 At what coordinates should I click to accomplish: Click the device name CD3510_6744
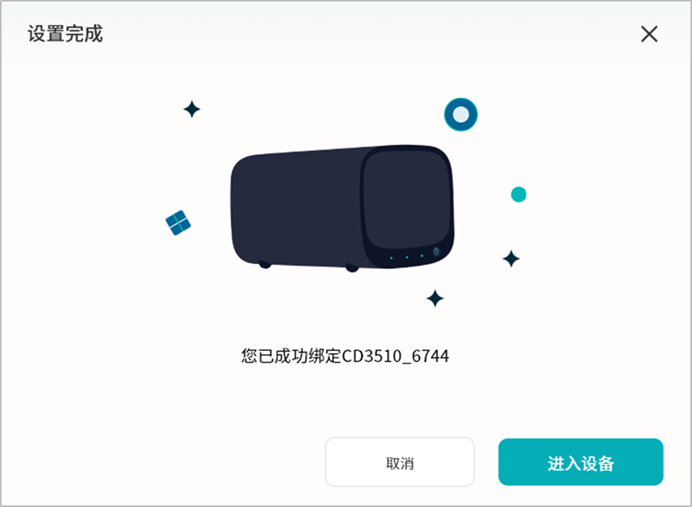(x=395, y=356)
